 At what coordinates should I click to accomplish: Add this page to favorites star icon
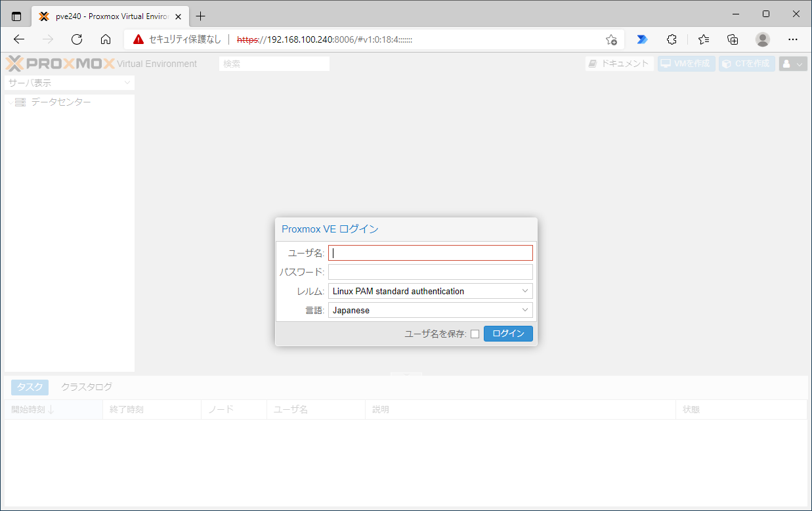tap(611, 39)
